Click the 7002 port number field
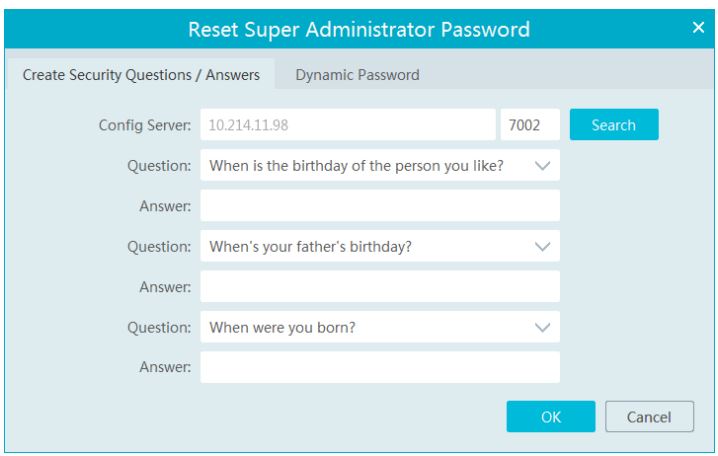The image size is (718, 456). tap(529, 126)
